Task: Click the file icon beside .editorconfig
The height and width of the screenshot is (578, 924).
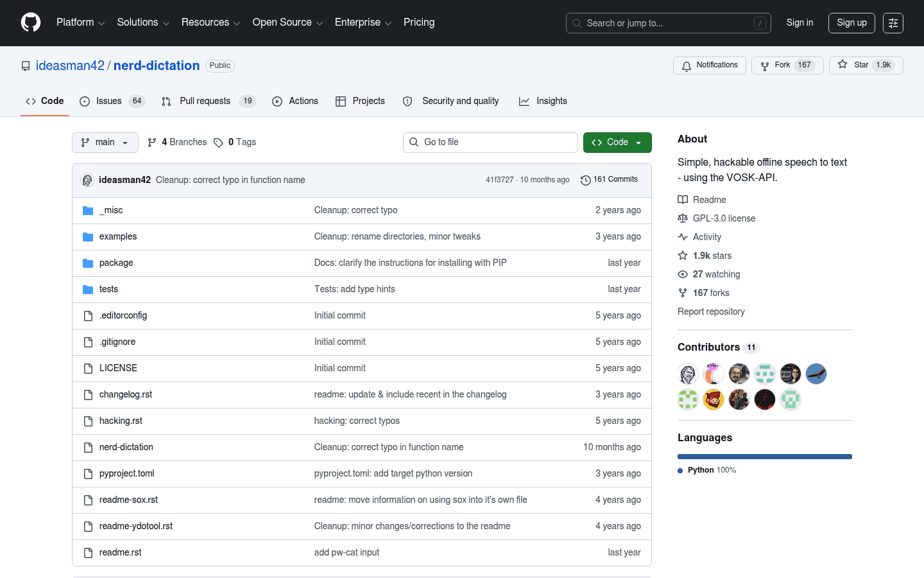Action: (88, 316)
